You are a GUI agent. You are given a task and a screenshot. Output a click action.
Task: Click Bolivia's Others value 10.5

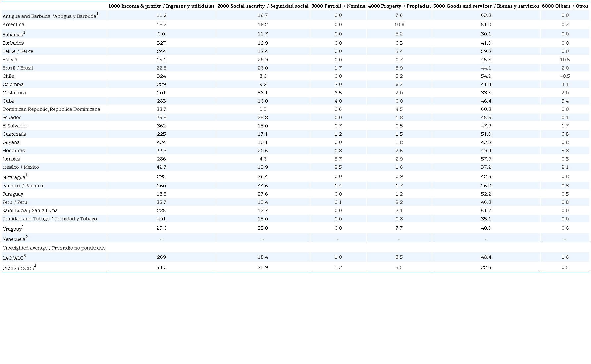pos(565,60)
